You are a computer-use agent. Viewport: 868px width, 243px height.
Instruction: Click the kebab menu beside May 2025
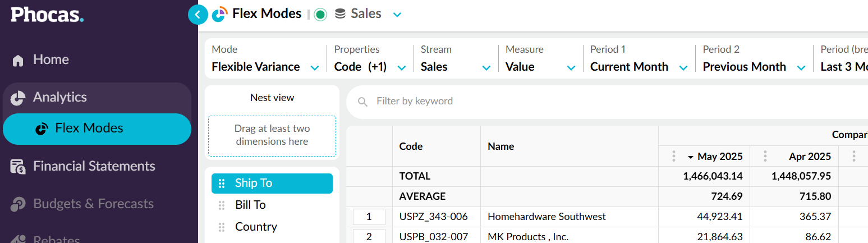click(x=673, y=156)
